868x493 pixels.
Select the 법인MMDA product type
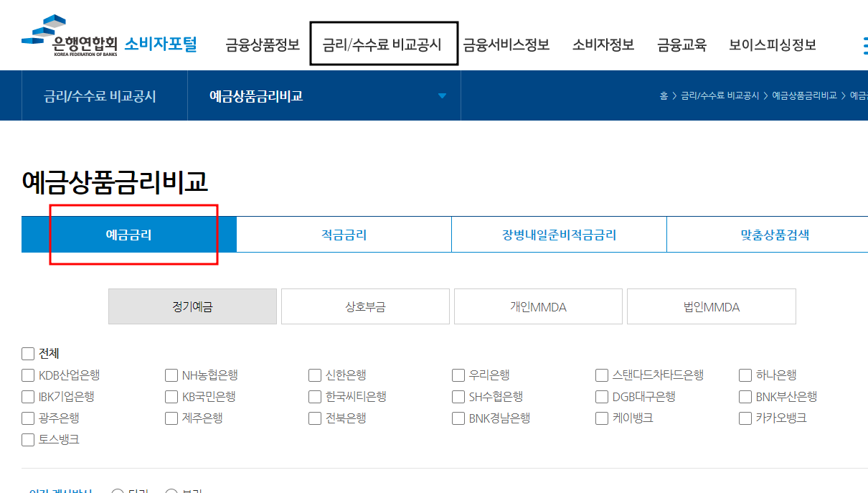pos(711,306)
